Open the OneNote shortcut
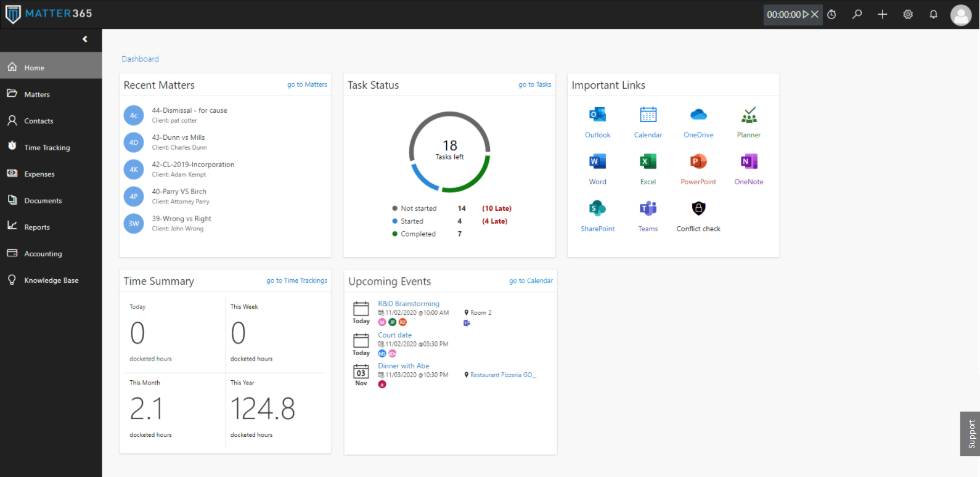 pyautogui.click(x=749, y=161)
